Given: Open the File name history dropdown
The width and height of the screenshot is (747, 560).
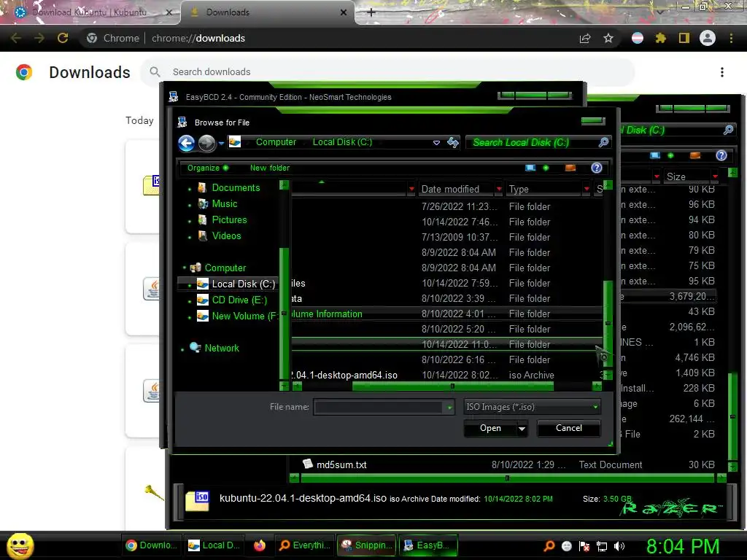Looking at the screenshot, I should (x=449, y=408).
